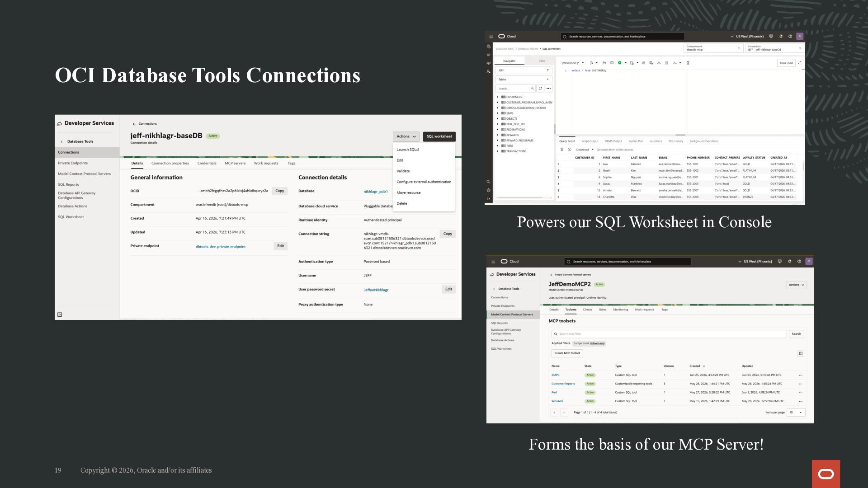Toggle Actions dropdown on jeff-nikhlagr-baseDB page
The image size is (868, 488).
coord(406,136)
